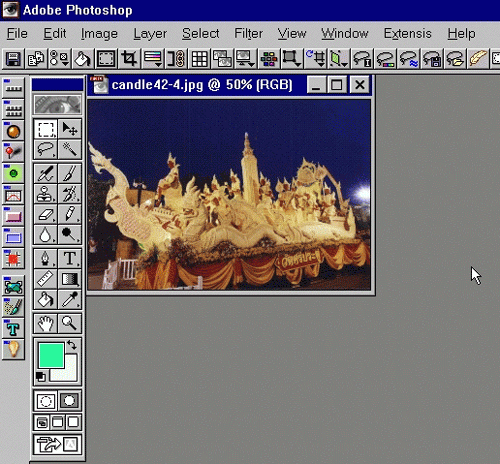
Task: Click the colored squares palette icon
Action: (269, 59)
